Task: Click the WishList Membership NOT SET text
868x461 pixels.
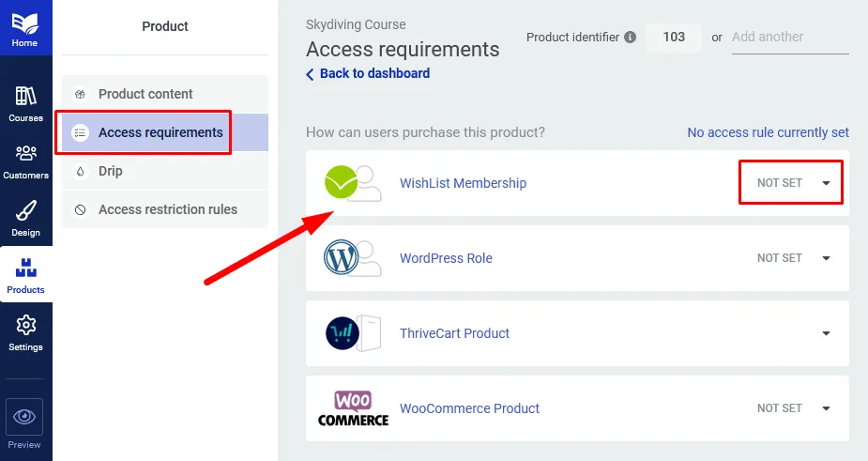Action: click(780, 183)
